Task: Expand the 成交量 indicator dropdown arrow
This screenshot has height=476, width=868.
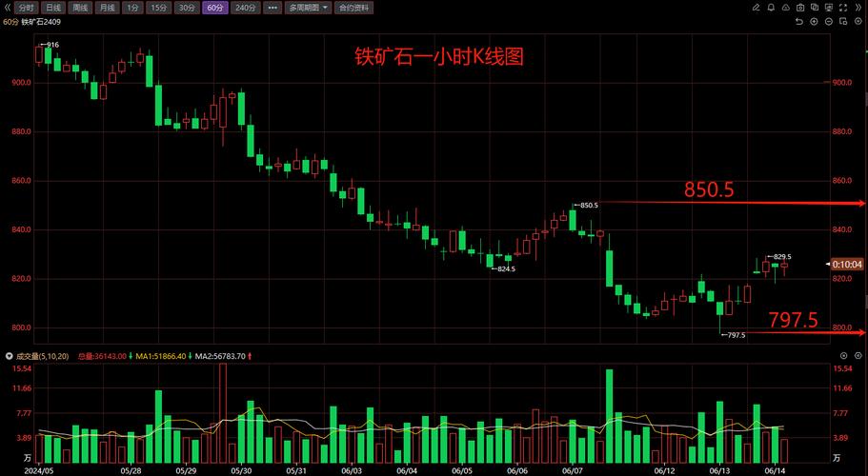Action: [x=9, y=357]
